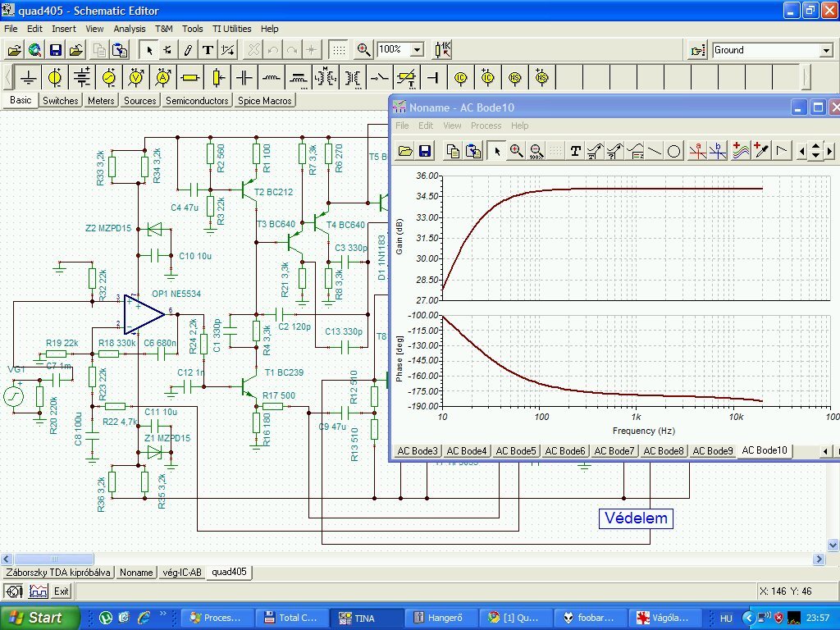840x630 pixels.
Task: Select the line drawing tool in Bode window
Action: point(654,151)
